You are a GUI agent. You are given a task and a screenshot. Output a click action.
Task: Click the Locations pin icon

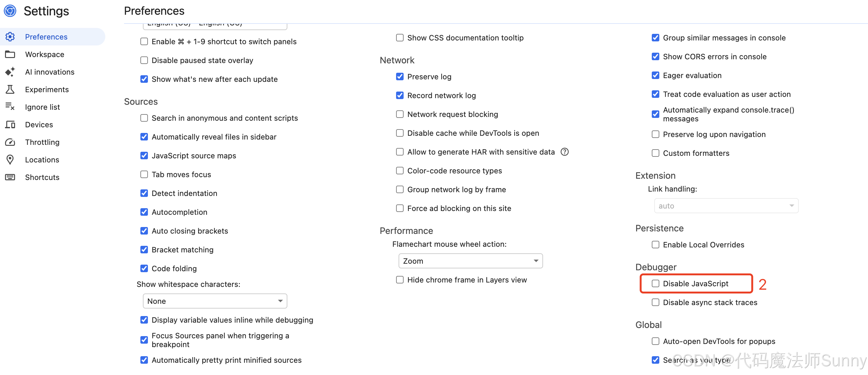[x=10, y=160]
